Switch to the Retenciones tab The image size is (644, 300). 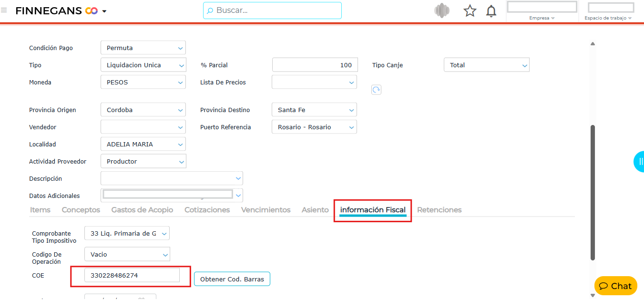click(439, 210)
